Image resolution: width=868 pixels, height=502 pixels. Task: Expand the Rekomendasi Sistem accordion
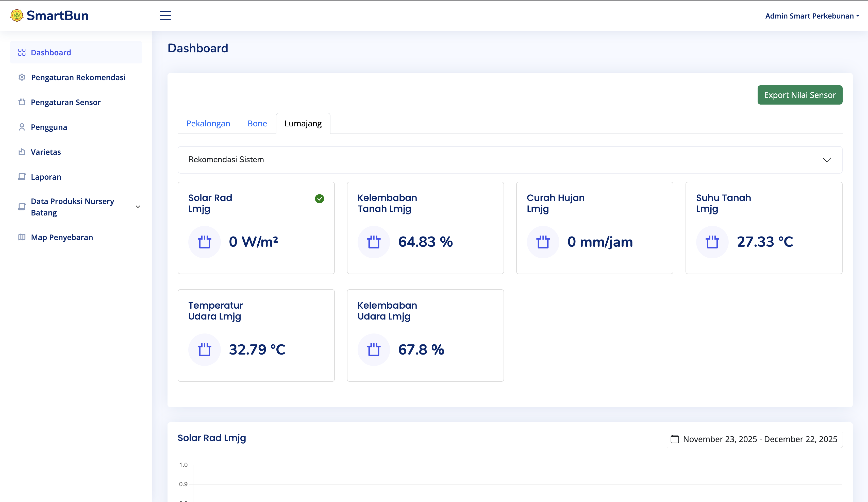[x=510, y=160]
